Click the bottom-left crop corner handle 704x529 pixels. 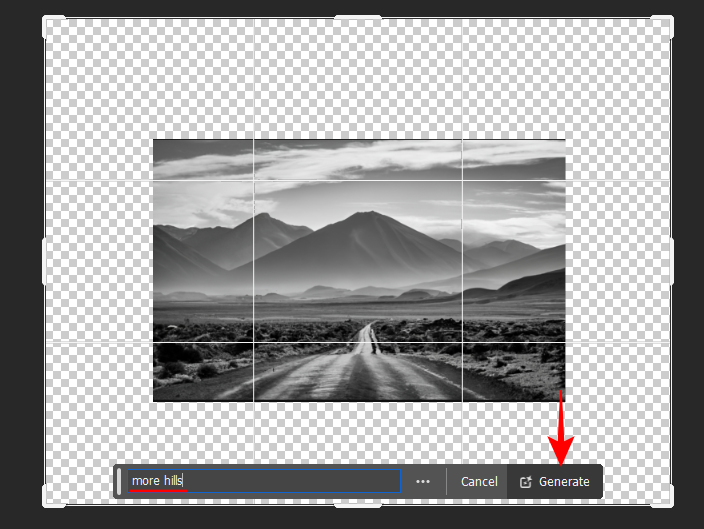tap(53, 497)
